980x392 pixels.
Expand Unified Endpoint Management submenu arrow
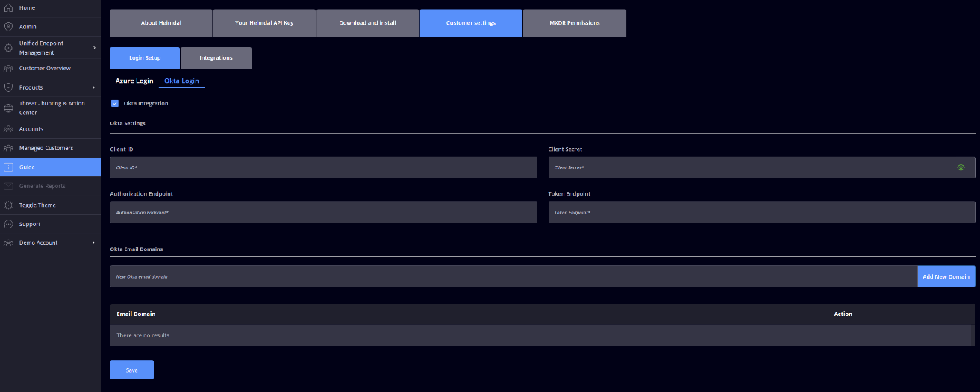(x=93, y=48)
